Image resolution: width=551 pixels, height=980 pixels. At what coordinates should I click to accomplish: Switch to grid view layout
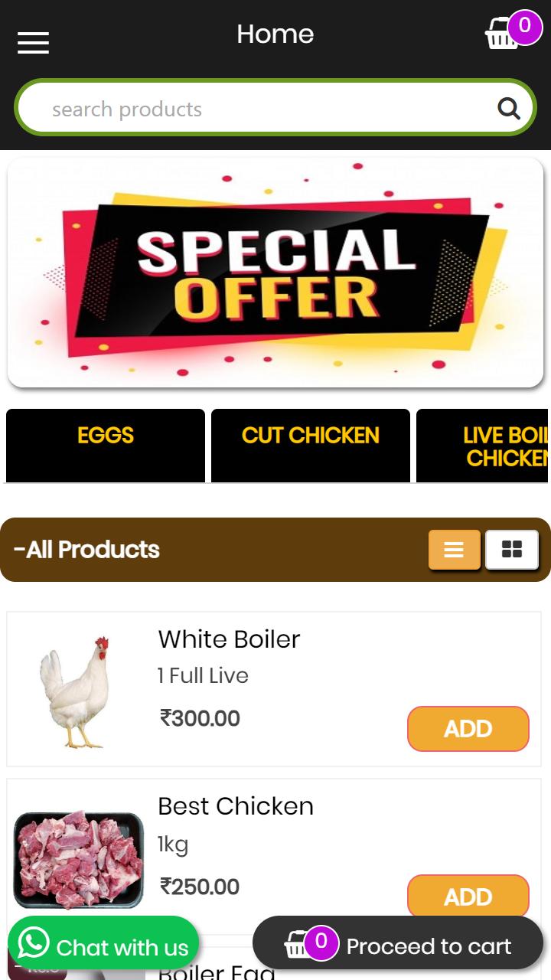[x=512, y=550]
